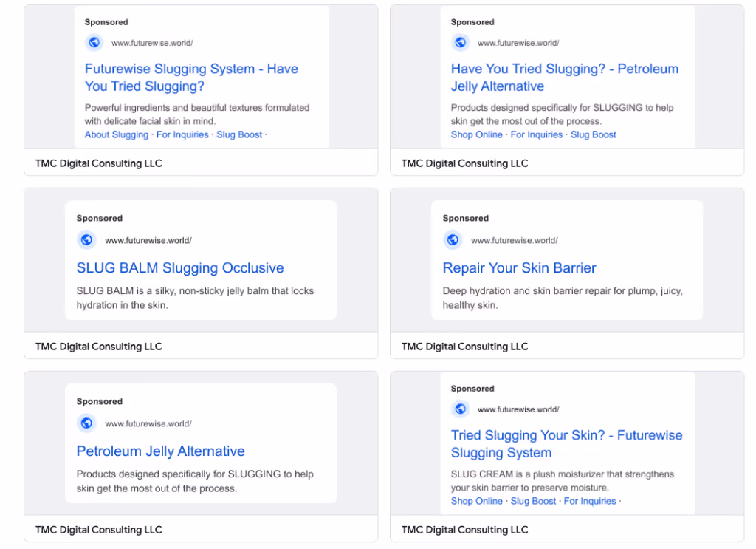Open the "Have You Tried Slugging?" headline top-right
This screenshot has height=549, width=756.
click(x=565, y=76)
